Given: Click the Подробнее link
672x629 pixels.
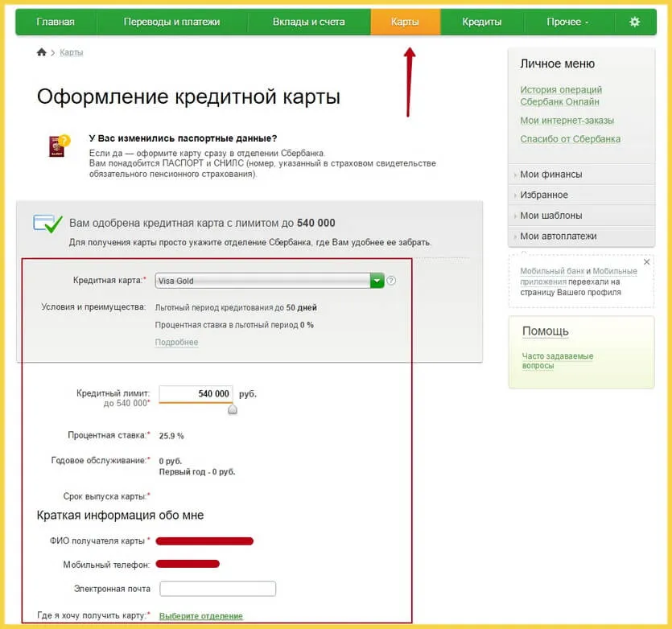Looking at the screenshot, I should [176, 342].
